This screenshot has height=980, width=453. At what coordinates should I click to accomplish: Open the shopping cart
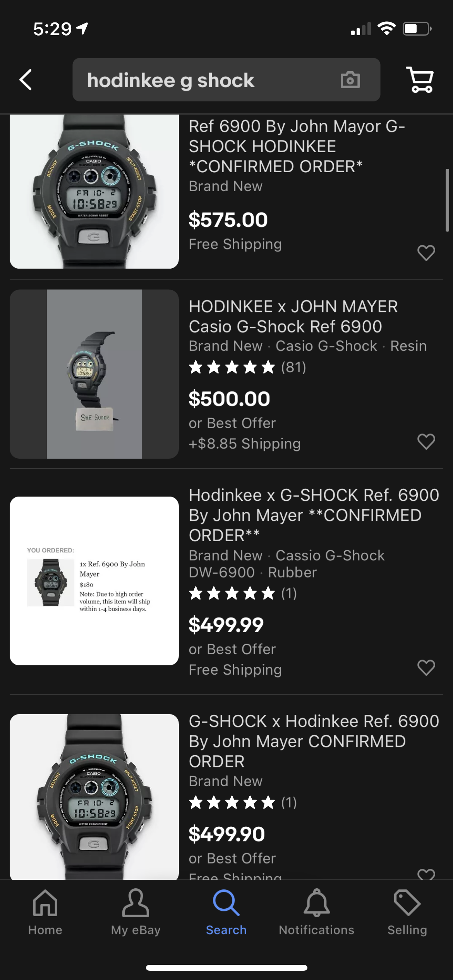[420, 80]
